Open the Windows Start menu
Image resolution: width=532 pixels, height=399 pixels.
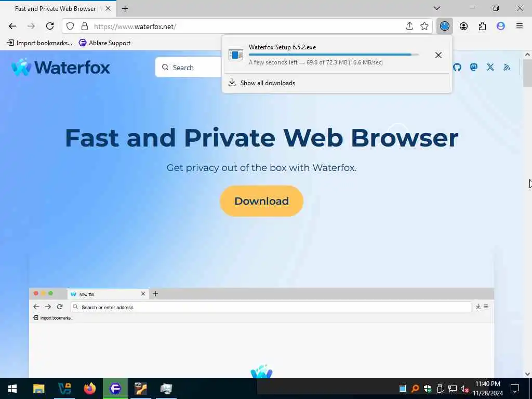click(x=12, y=389)
